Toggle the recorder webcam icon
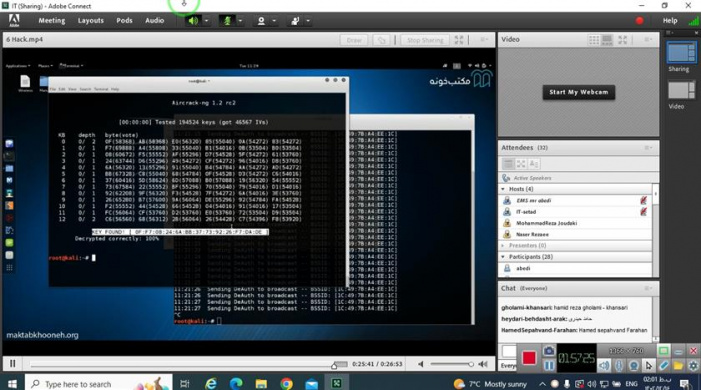This screenshot has width=701, height=390. click(633, 365)
